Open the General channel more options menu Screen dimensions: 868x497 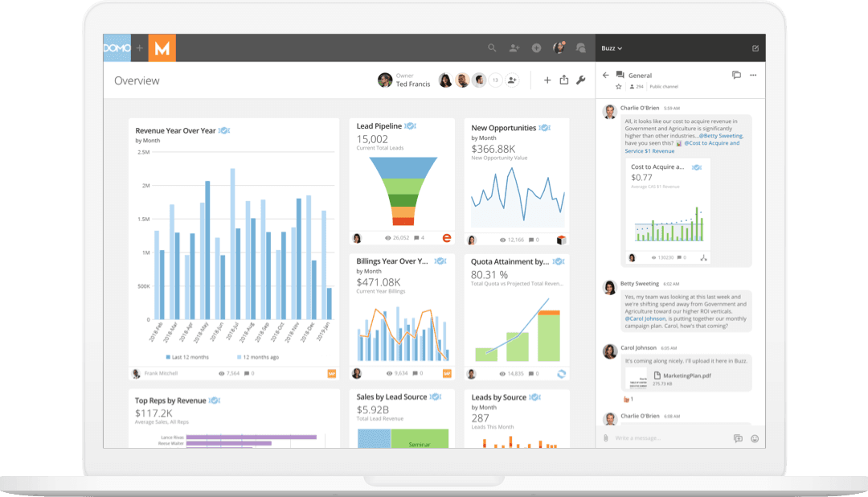753,76
